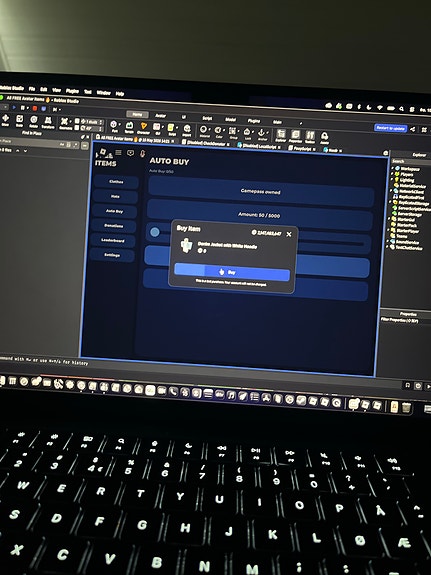Expand the ReplicatedStorage tree item
The width and height of the screenshot is (431, 575).
(391, 202)
